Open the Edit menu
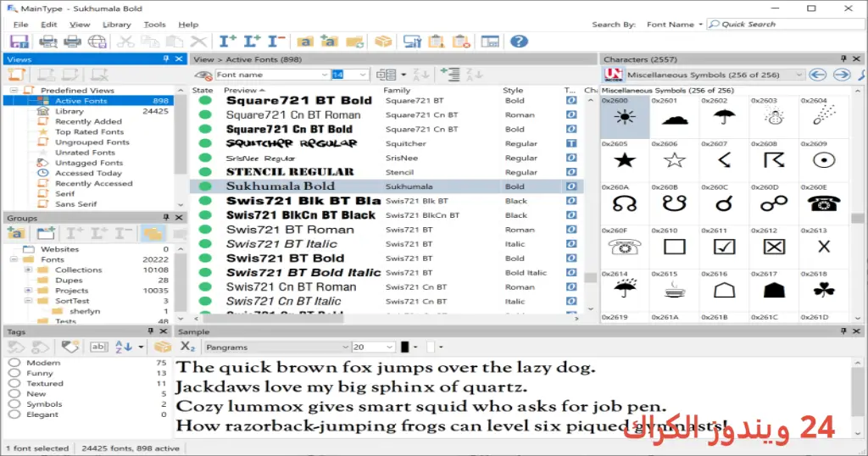 [48, 25]
